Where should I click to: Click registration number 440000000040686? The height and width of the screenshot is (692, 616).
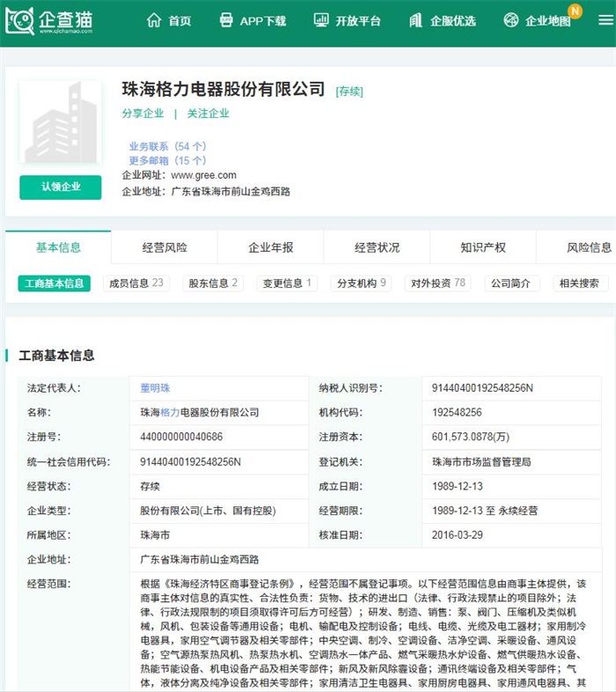tap(181, 437)
